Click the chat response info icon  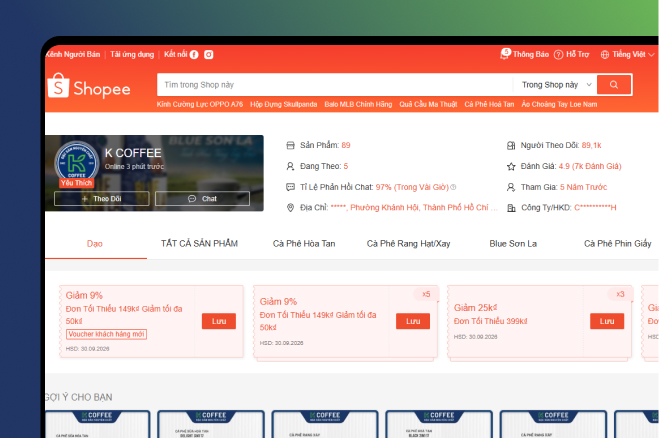click(x=453, y=187)
